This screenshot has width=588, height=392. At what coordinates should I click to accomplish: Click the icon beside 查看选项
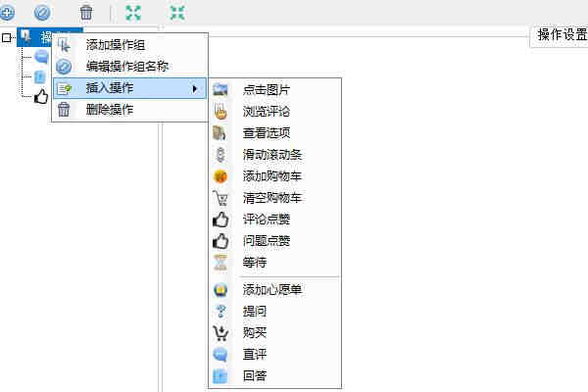click(x=220, y=133)
